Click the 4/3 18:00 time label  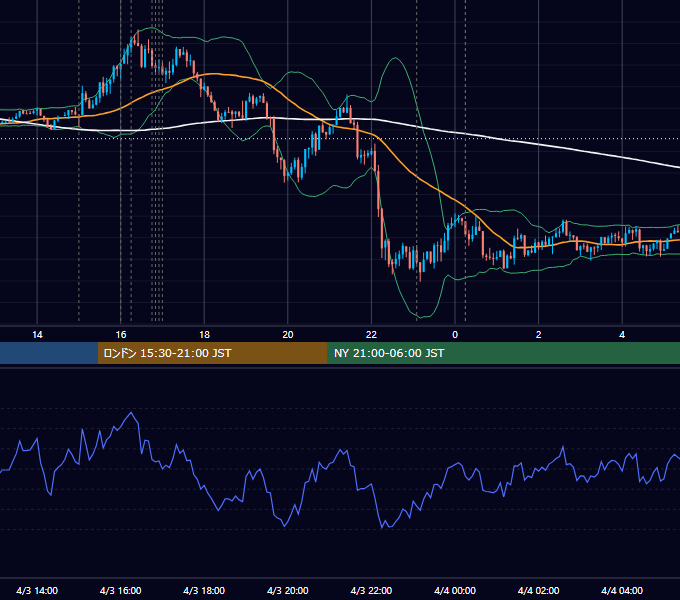pos(204,590)
